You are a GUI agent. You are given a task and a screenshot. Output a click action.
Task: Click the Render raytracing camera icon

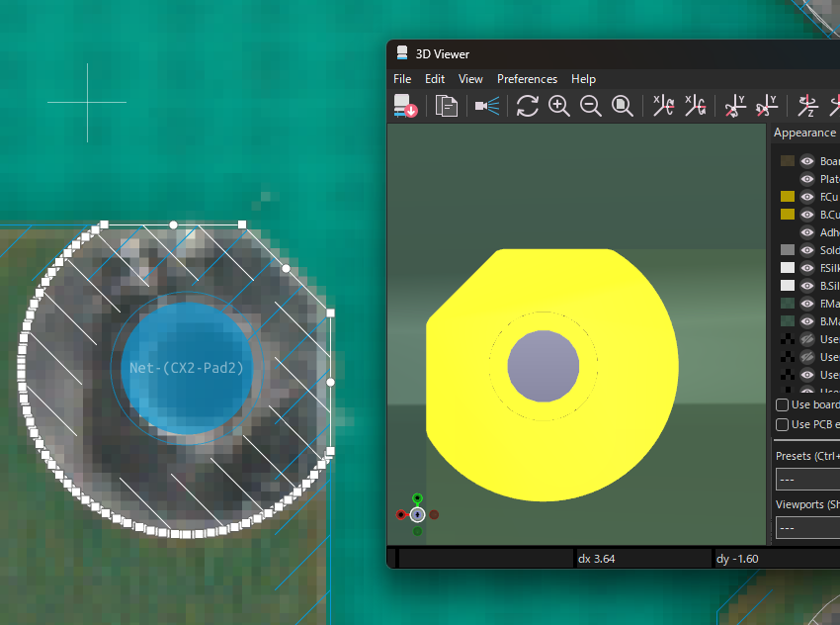pyautogui.click(x=486, y=105)
